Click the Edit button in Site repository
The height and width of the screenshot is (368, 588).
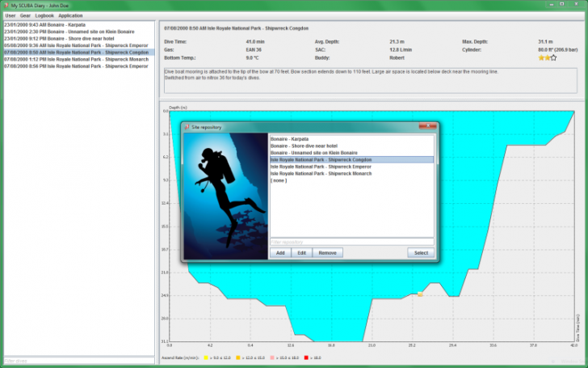[302, 252]
